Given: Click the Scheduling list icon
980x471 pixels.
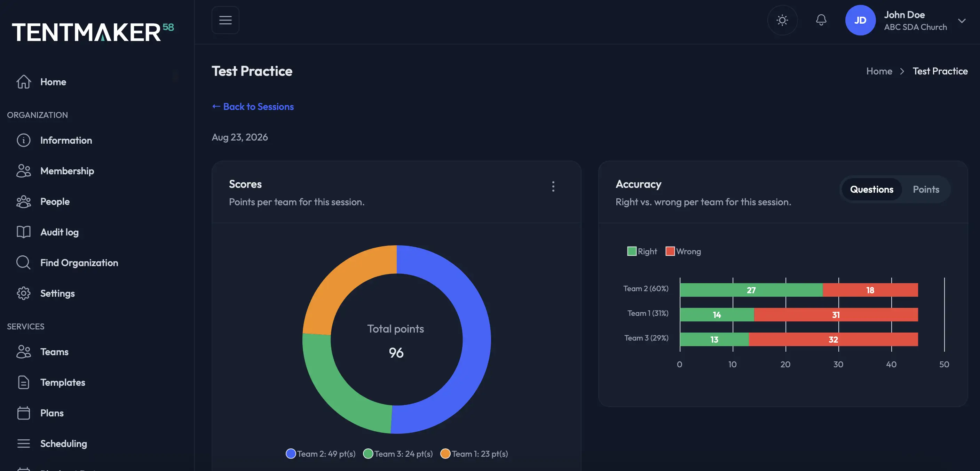Looking at the screenshot, I should (24, 444).
